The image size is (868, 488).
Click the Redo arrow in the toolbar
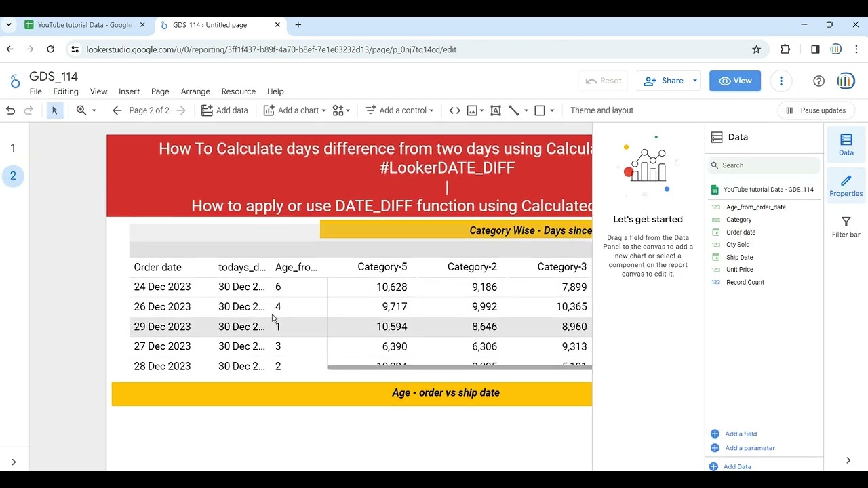tap(28, 110)
